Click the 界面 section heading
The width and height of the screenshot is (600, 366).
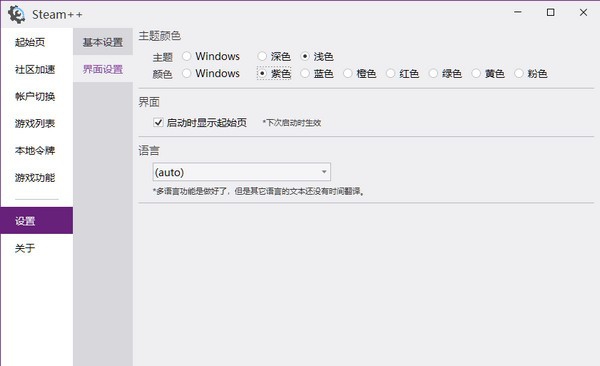(149, 102)
